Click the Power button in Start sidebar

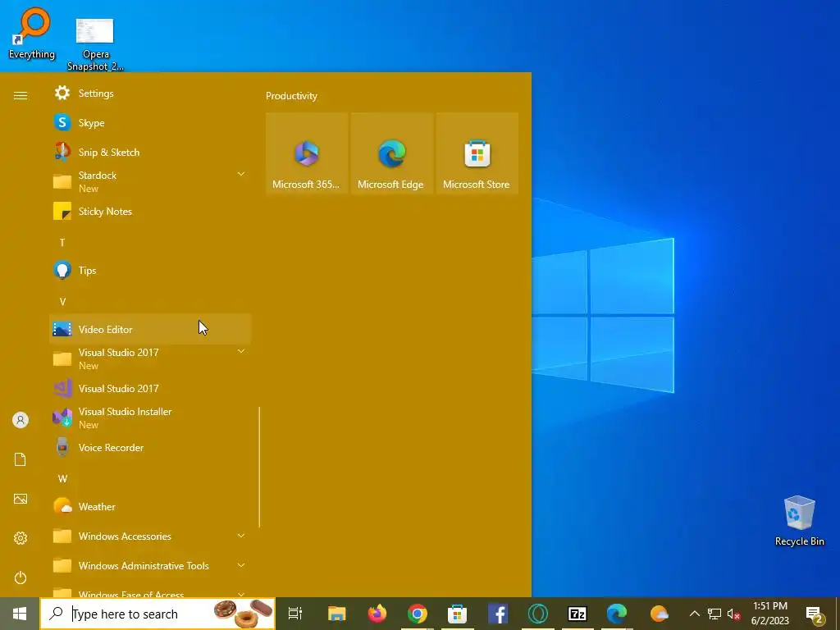tap(21, 577)
